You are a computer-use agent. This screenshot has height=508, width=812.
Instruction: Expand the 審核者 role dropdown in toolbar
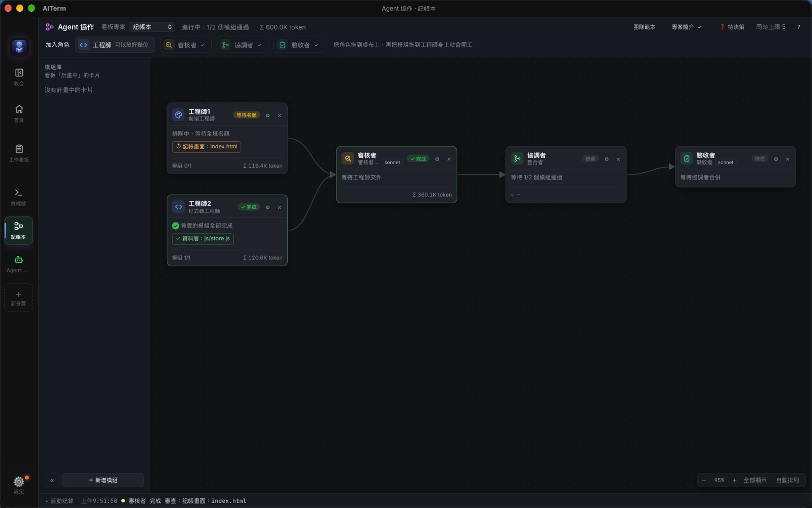tap(185, 45)
